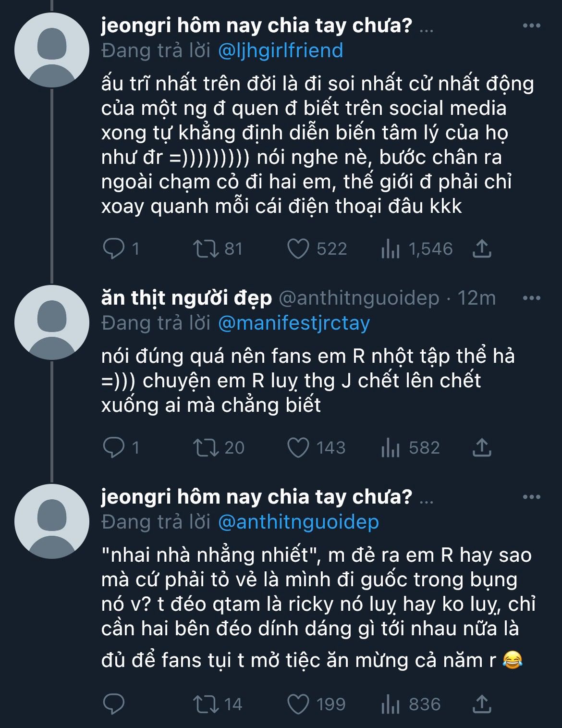
Task: Retweet the first tweet with 81 retweets
Action: tap(206, 249)
